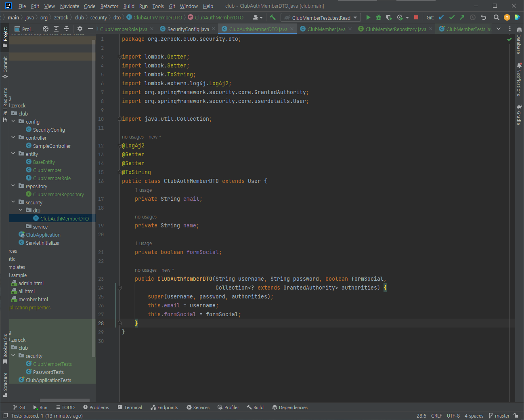Open the Terminal tool window
Image resolution: width=524 pixels, height=420 pixels.
130,407
